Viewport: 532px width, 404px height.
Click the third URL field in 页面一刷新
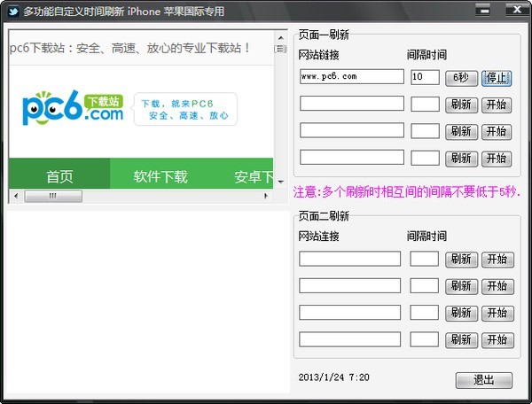(x=352, y=130)
